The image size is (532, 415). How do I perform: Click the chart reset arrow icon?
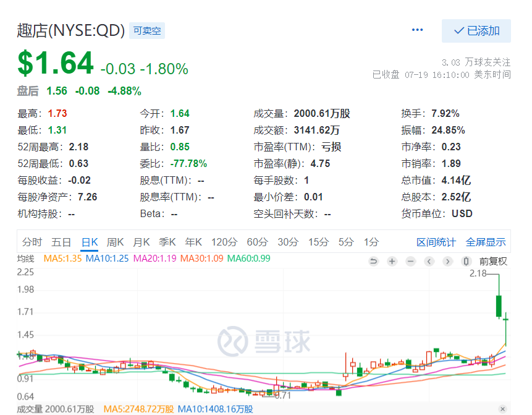pyautogui.click(x=373, y=262)
